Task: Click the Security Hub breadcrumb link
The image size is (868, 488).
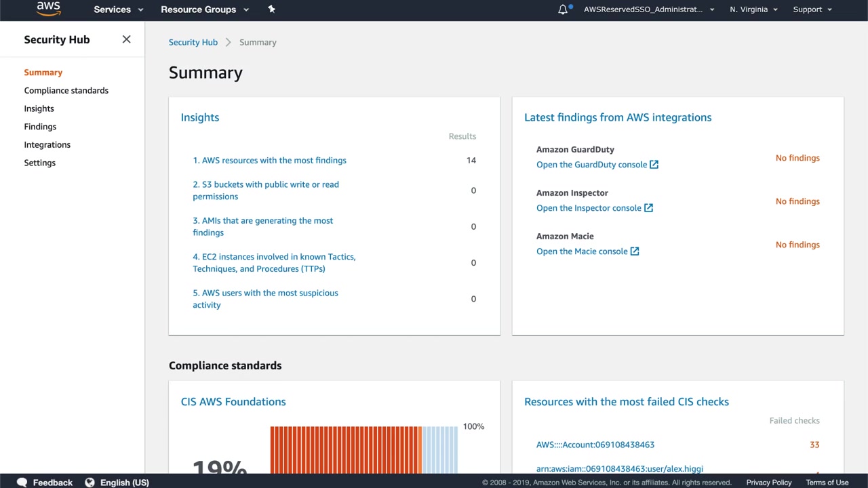Action: tap(193, 42)
